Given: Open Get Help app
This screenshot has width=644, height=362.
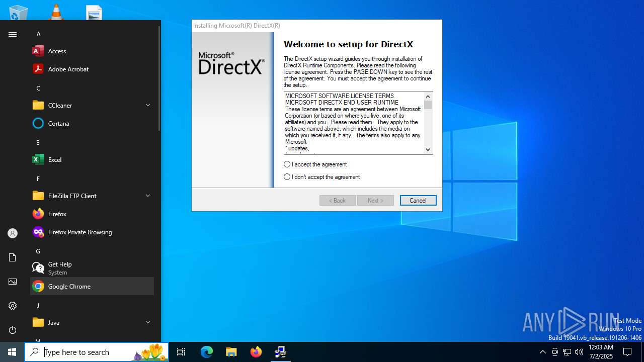Looking at the screenshot, I should 92,268.
